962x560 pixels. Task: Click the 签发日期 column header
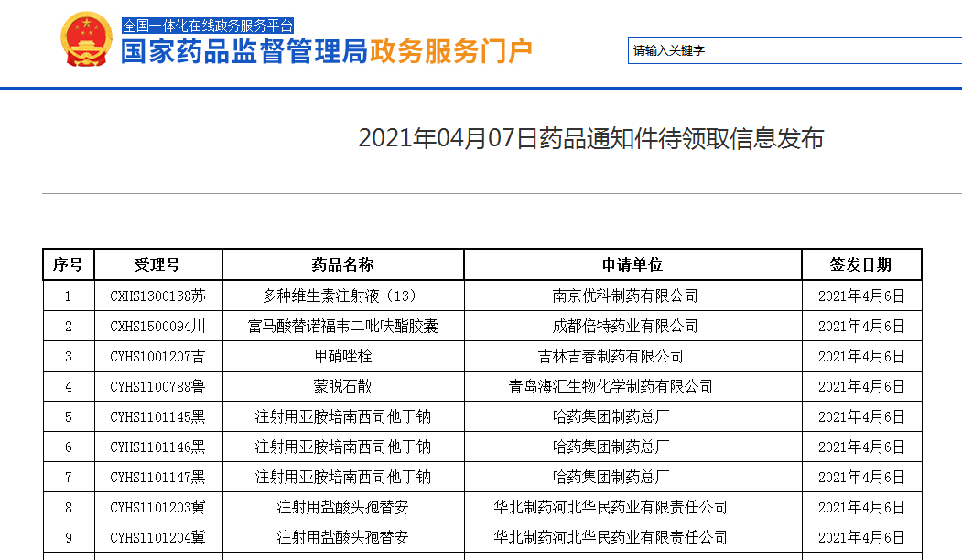860,265
